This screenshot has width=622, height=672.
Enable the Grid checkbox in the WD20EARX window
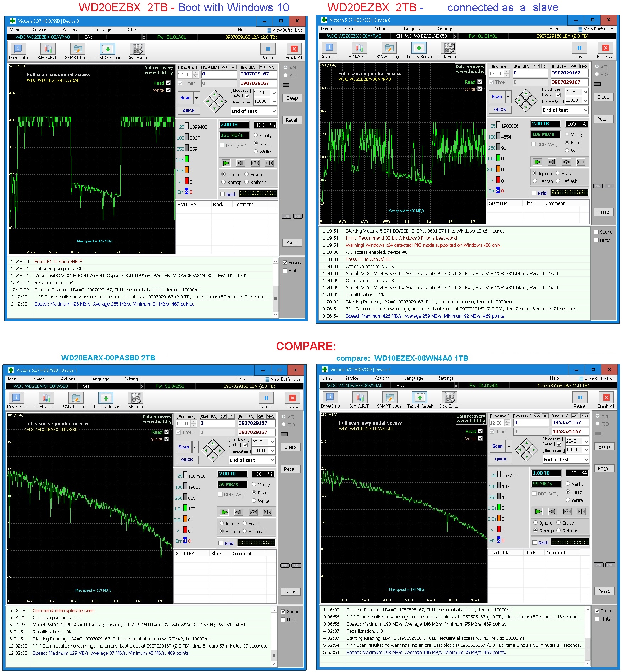pos(221,543)
